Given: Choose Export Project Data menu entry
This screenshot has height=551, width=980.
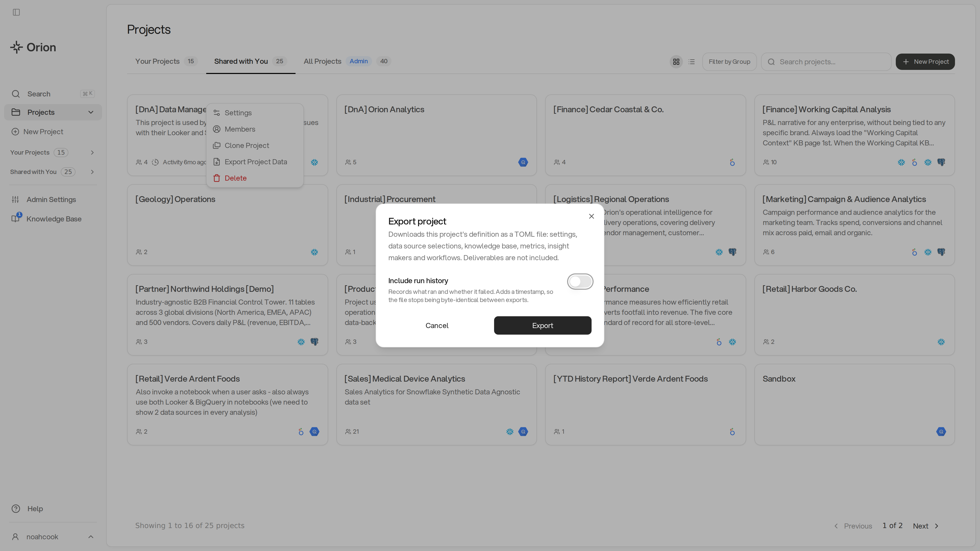Looking at the screenshot, I should [x=254, y=162].
